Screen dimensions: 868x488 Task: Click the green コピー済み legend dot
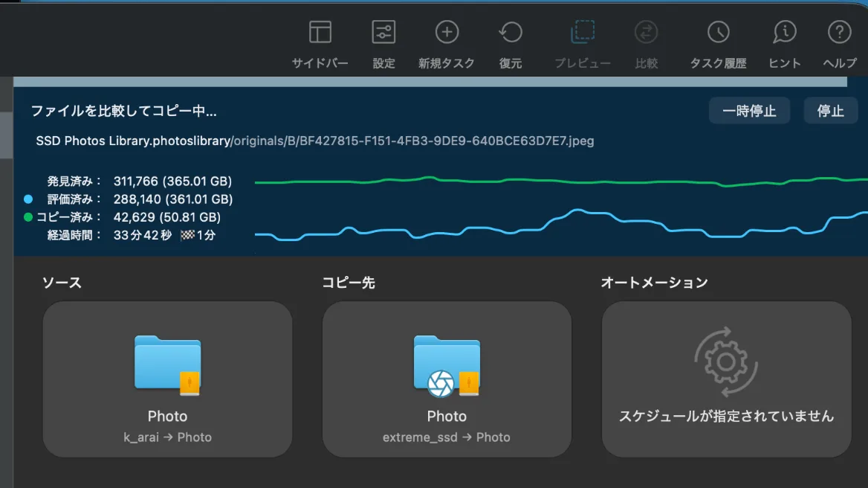[28, 217]
